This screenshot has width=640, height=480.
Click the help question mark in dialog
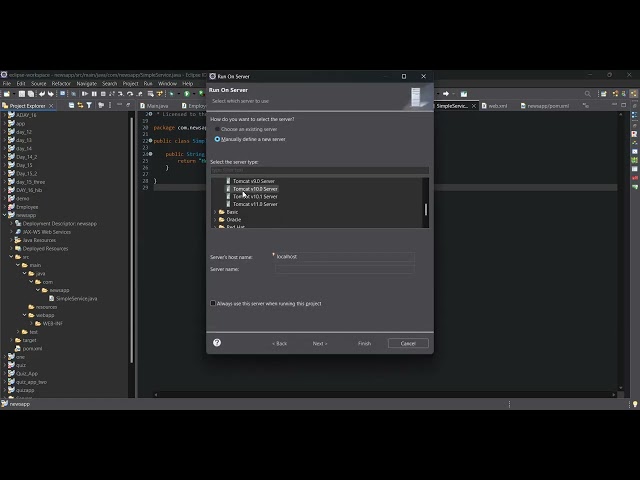(x=217, y=343)
